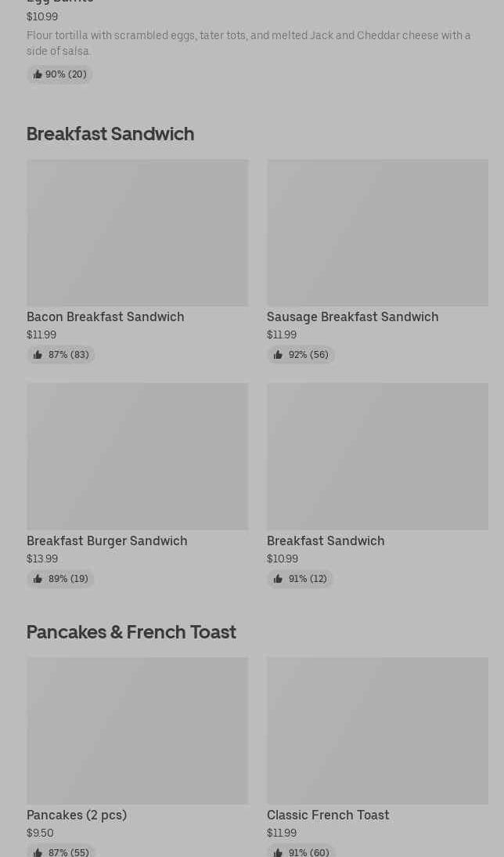Click the Sausage Breakfast Sandwich title
Image resolution: width=504 pixels, height=857 pixels.
point(352,316)
